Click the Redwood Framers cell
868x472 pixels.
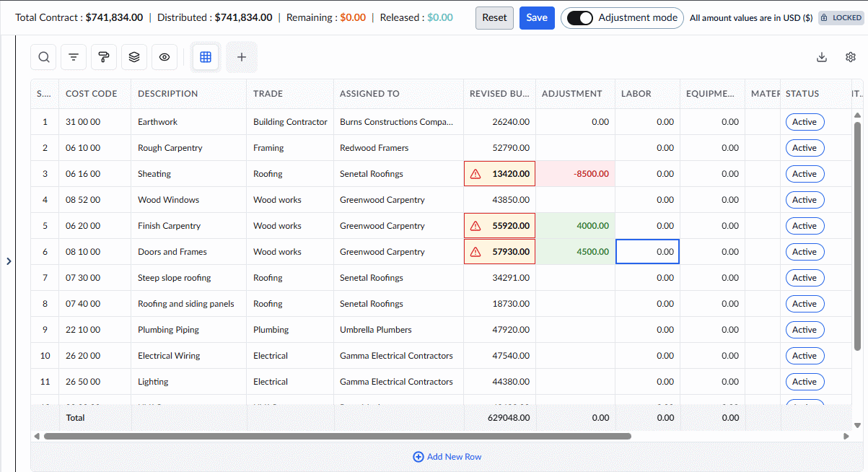[398, 148]
